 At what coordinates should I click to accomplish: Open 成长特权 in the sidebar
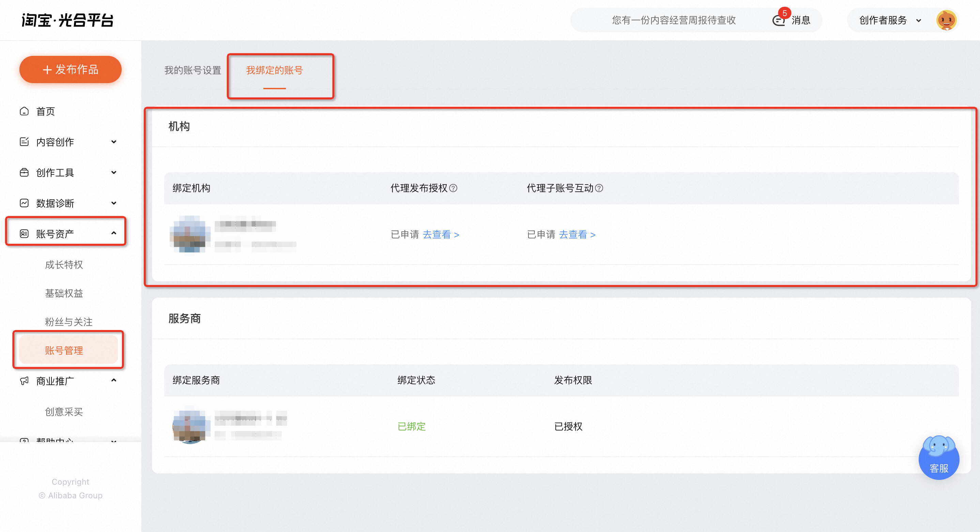click(64, 265)
